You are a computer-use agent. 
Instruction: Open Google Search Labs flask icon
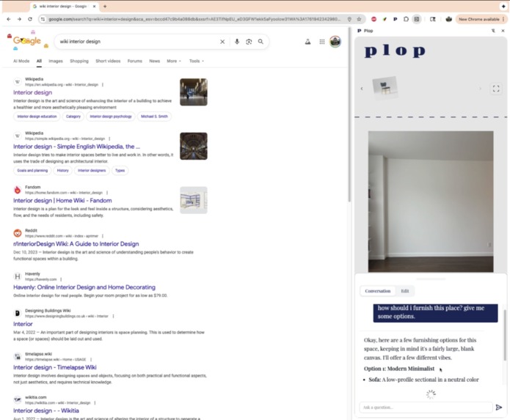tap(307, 42)
